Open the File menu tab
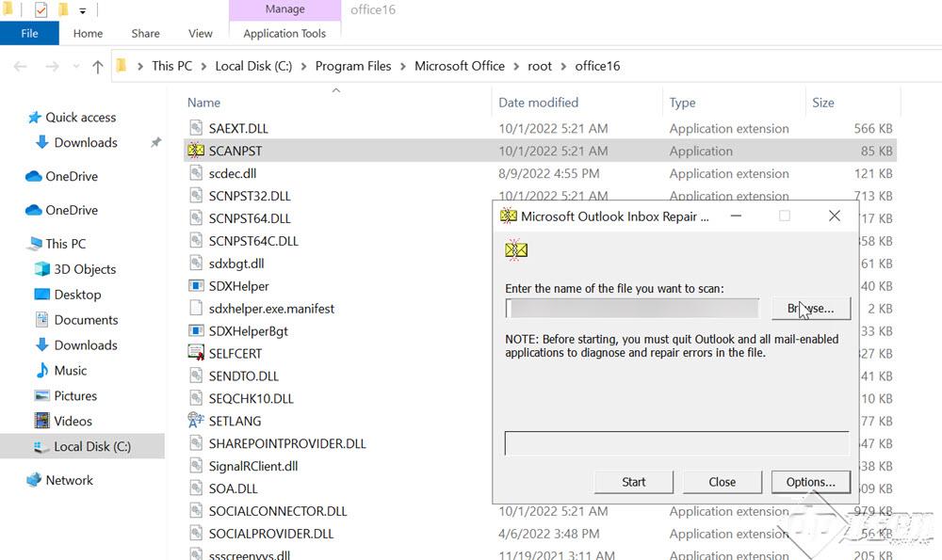 [29, 33]
